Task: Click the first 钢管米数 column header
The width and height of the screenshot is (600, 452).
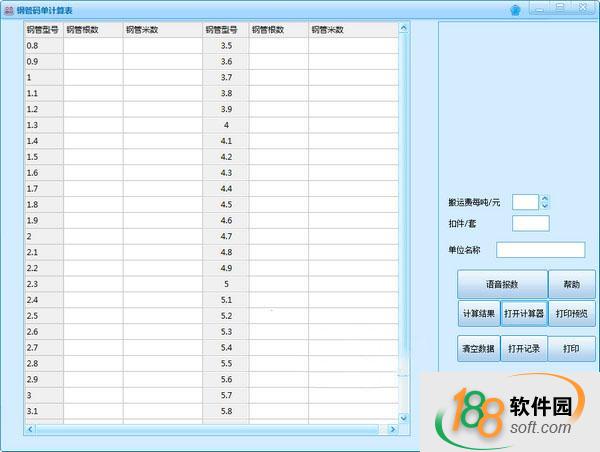Action: pyautogui.click(x=161, y=30)
